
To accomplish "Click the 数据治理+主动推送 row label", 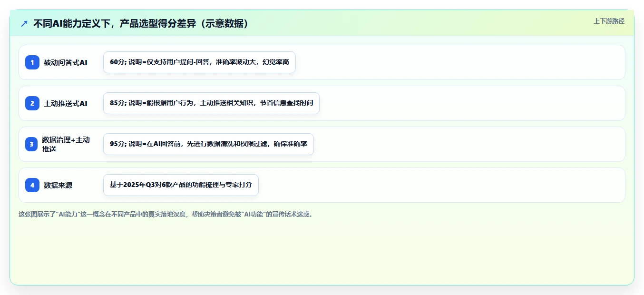I will (x=66, y=144).
